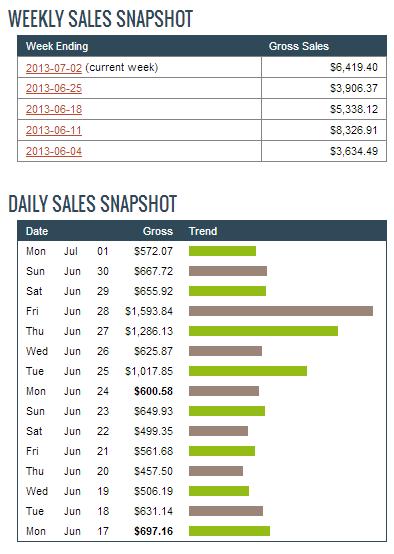Click the Trend column header
Viewport: 394px width, 554px height.
(203, 231)
